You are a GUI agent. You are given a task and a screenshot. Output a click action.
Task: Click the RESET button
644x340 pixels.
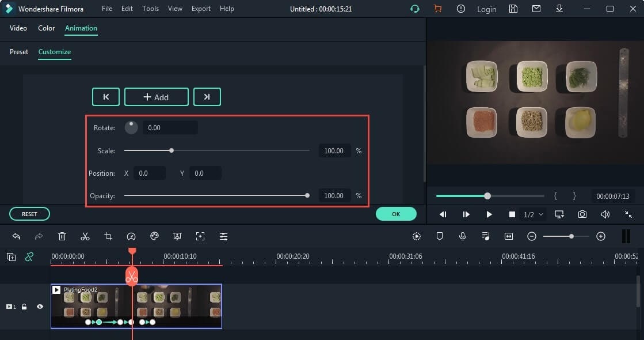[x=29, y=214]
